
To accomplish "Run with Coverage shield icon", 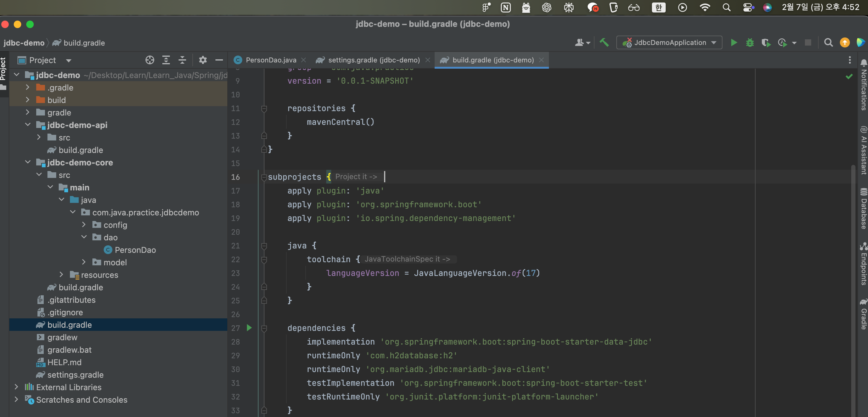I will (766, 43).
